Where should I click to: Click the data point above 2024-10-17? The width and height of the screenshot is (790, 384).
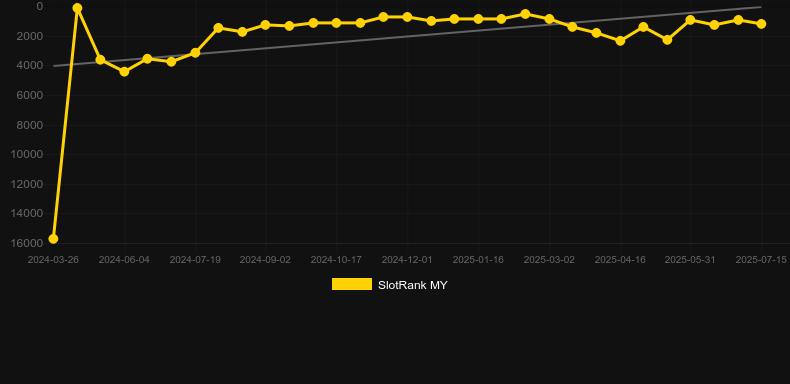pos(336,23)
